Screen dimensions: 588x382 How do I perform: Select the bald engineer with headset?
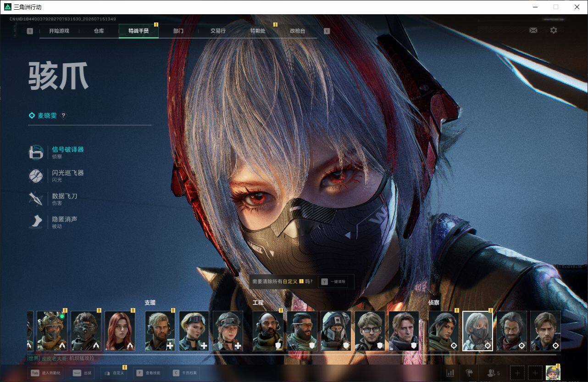click(x=268, y=331)
